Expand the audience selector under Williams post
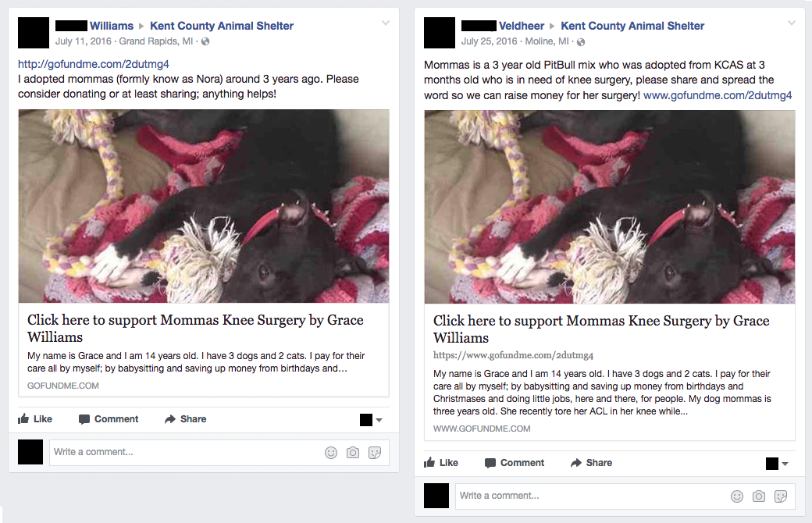Image resolution: width=812 pixels, height=523 pixels. [x=372, y=420]
